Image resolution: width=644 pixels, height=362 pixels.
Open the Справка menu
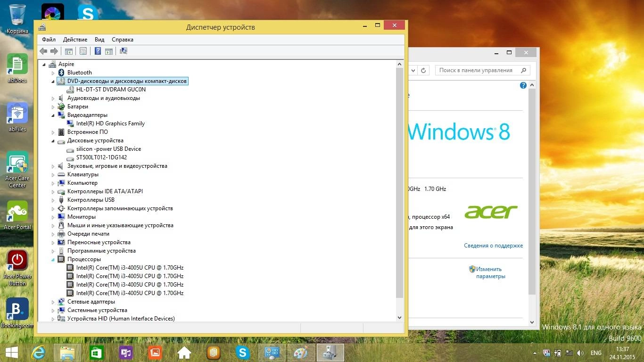pos(123,40)
